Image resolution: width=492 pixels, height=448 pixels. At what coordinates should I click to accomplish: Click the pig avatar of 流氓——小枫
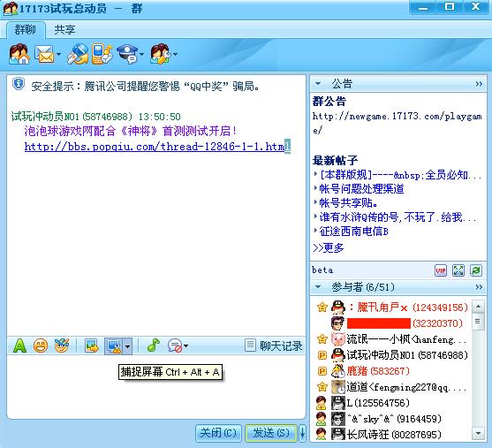338,339
